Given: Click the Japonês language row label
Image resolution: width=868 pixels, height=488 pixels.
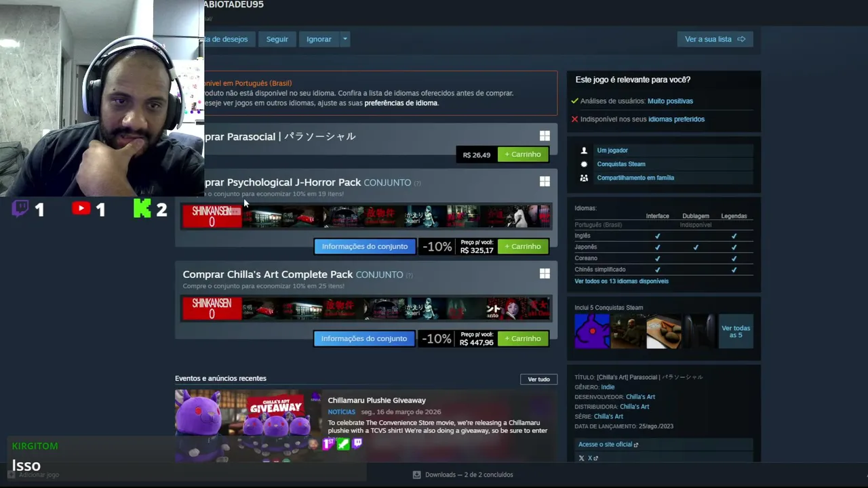Looking at the screenshot, I should pyautogui.click(x=586, y=247).
